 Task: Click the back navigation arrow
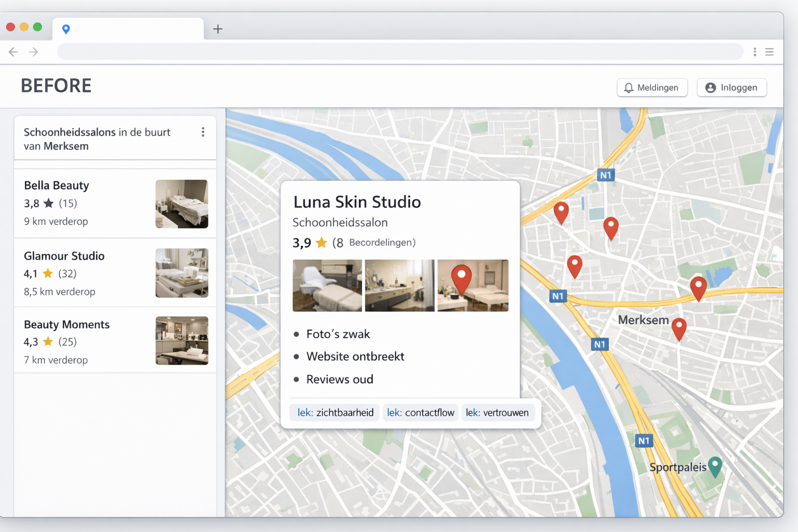[x=13, y=52]
